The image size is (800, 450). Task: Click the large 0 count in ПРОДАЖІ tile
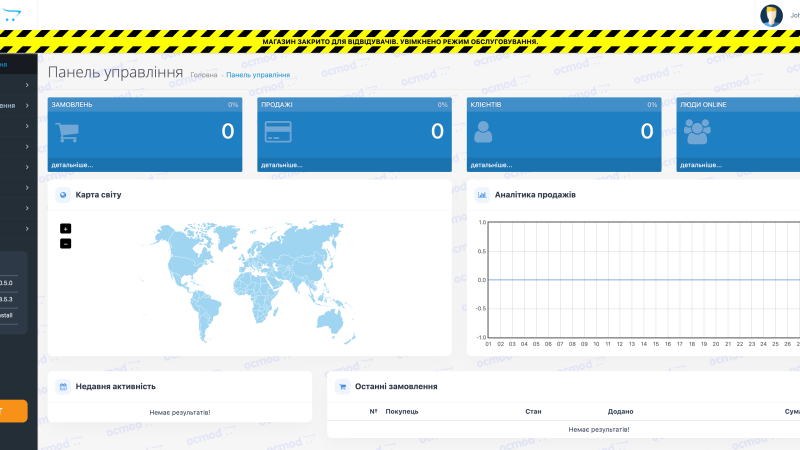437,132
